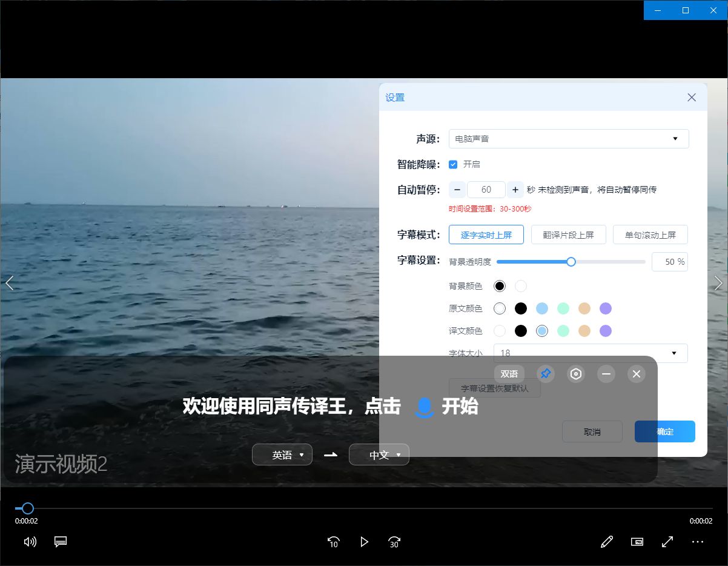Open settings via the hexagon icon
728x566 pixels.
576,374
